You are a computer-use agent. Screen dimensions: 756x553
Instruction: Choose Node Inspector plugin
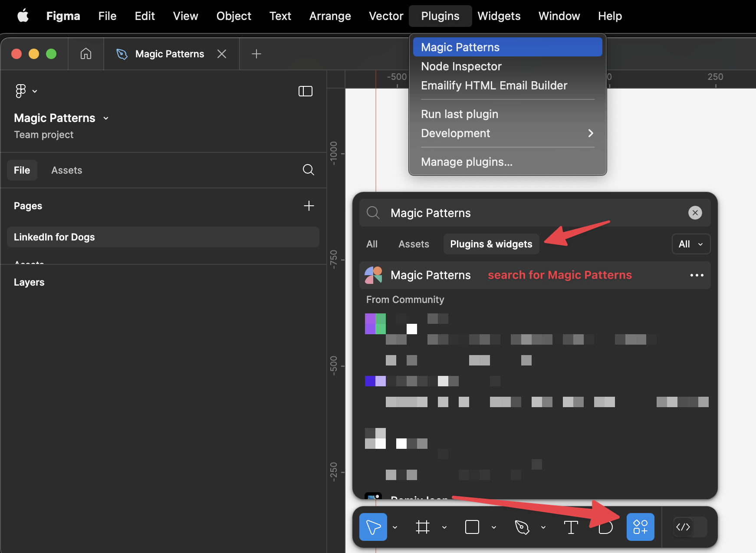tap(507, 66)
